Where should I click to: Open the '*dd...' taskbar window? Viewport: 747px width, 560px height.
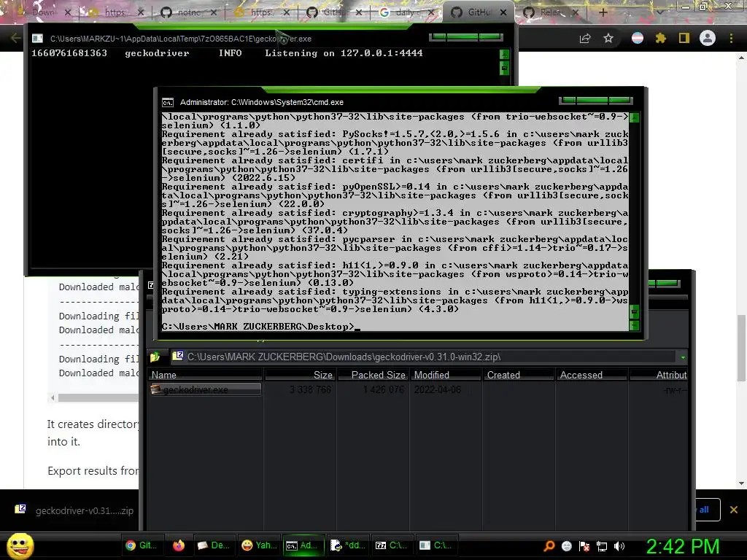(x=347, y=545)
